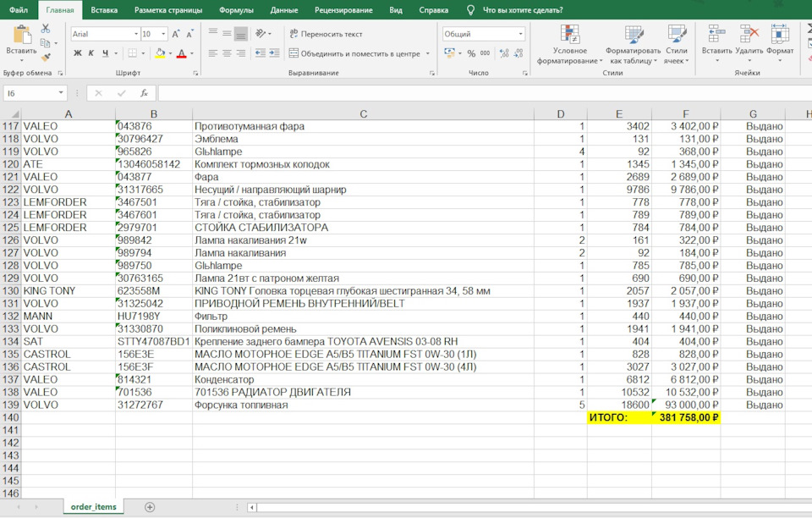
Task: Toggle Переносить текст wrap option
Action: pyautogui.click(x=326, y=34)
